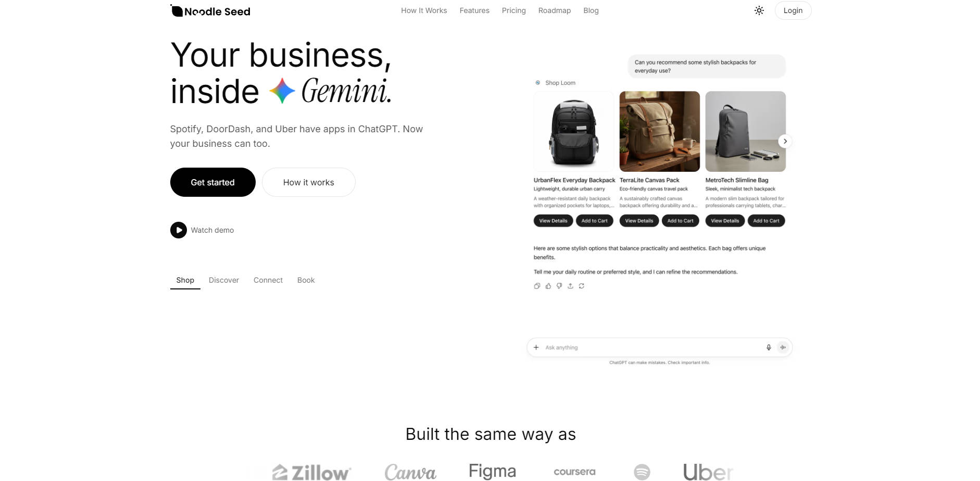
Task: Click the copy icon under the chat reply
Action: click(x=537, y=286)
